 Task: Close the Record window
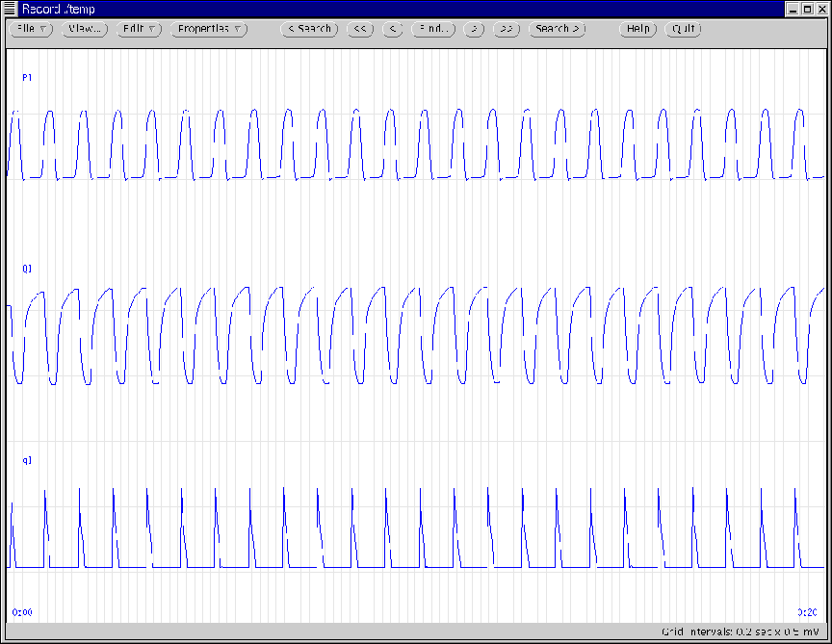point(822,8)
